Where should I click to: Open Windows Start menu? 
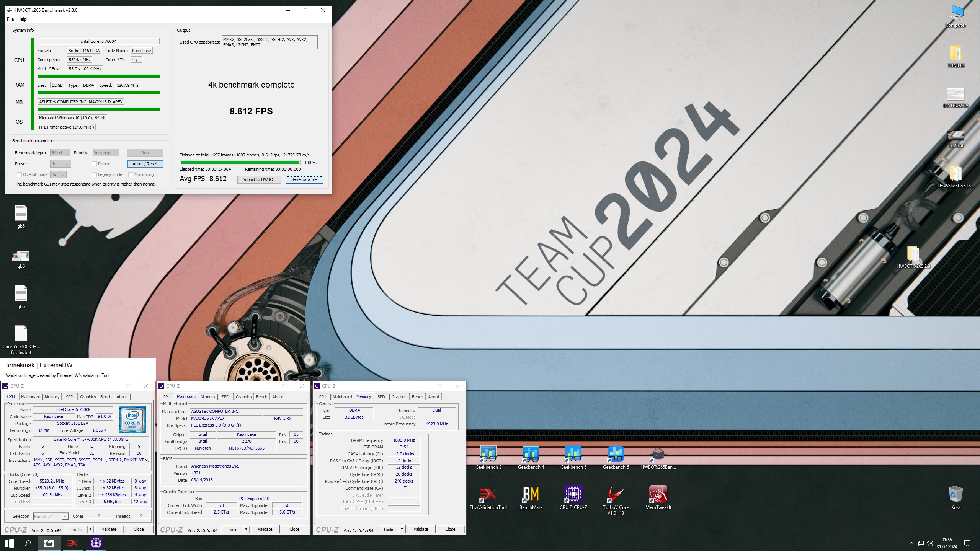(9, 543)
